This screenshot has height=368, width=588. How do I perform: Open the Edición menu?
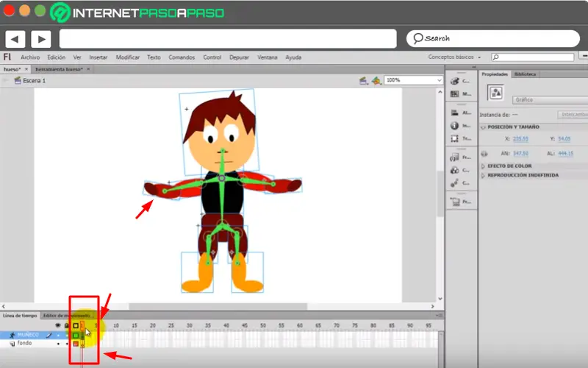coord(57,57)
